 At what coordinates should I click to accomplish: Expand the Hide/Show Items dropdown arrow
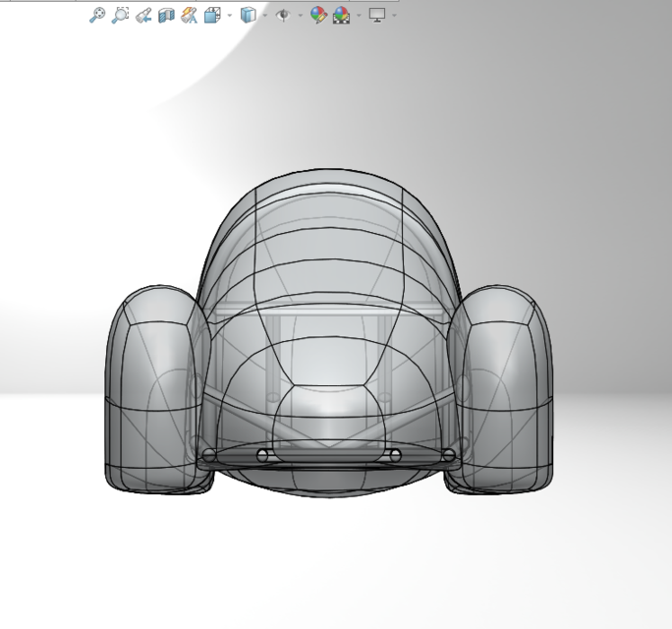coord(300,16)
